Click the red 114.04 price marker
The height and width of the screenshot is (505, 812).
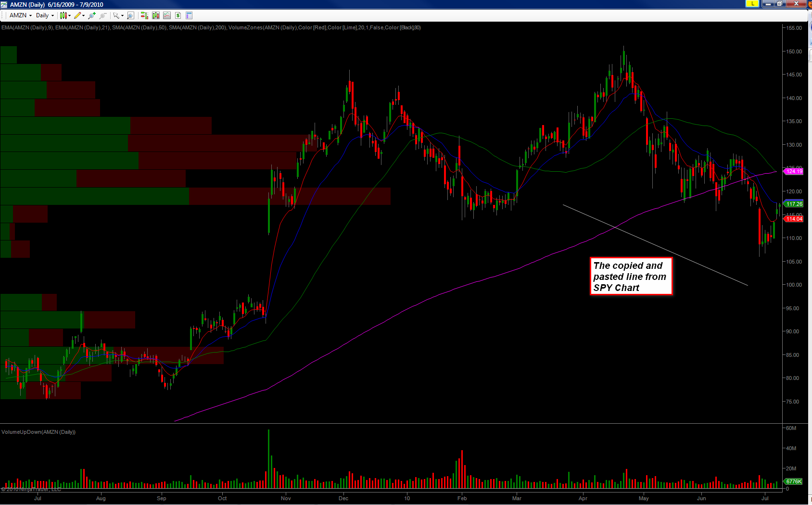coord(794,219)
